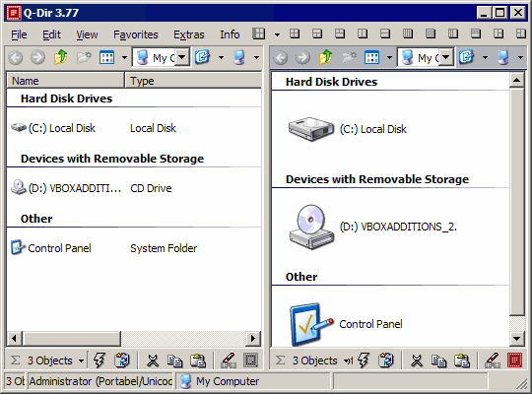The width and height of the screenshot is (532, 394).
Task: Open the left pane address combo box dropdown
Action: 182,57
